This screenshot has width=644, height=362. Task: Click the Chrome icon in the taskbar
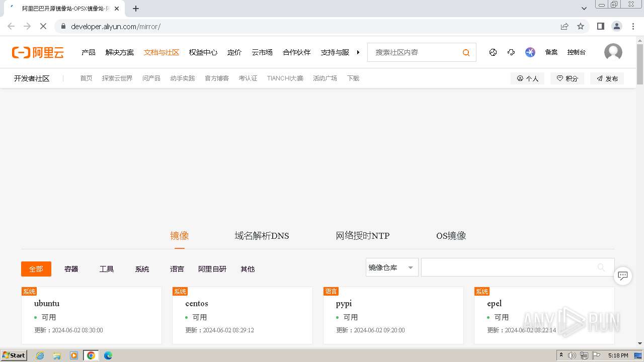click(91, 355)
